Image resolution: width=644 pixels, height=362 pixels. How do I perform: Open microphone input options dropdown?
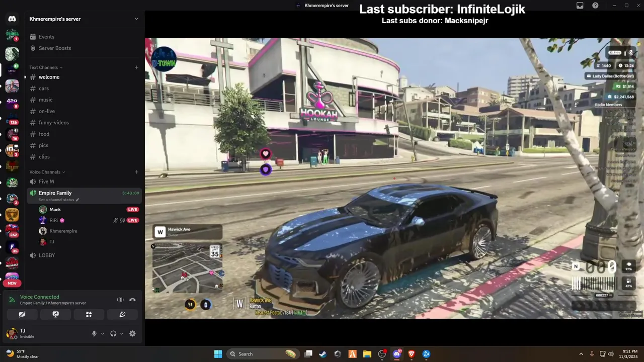103,333
